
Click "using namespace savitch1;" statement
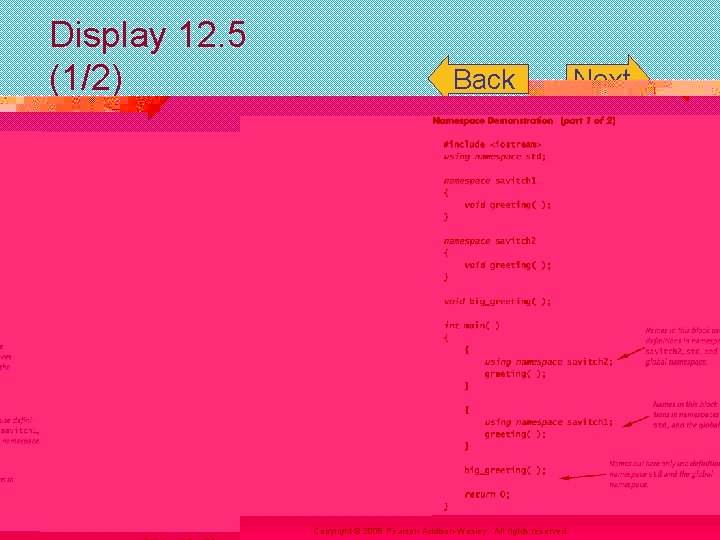(549, 422)
